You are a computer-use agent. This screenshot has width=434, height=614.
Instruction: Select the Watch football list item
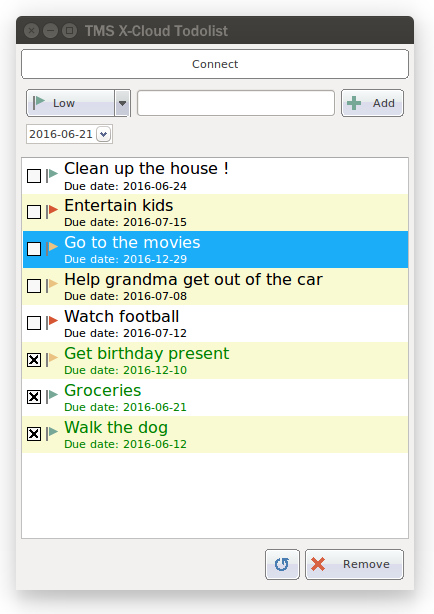coord(215,323)
